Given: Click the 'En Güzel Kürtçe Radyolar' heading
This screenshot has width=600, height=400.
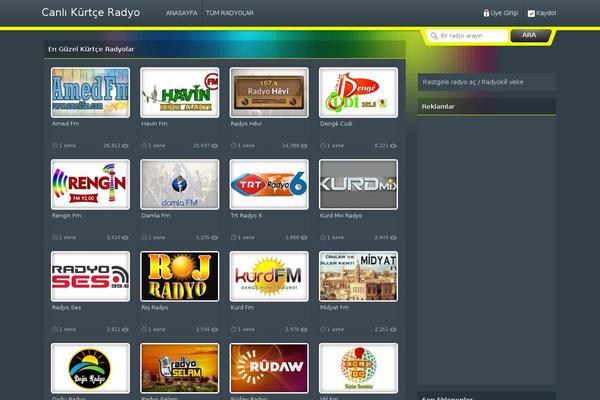Looking at the screenshot, I should point(91,49).
